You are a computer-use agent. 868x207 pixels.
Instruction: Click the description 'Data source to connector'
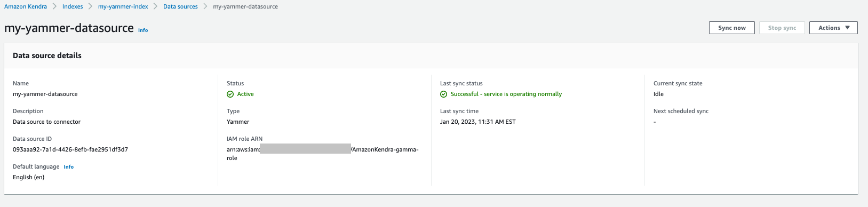(46, 122)
